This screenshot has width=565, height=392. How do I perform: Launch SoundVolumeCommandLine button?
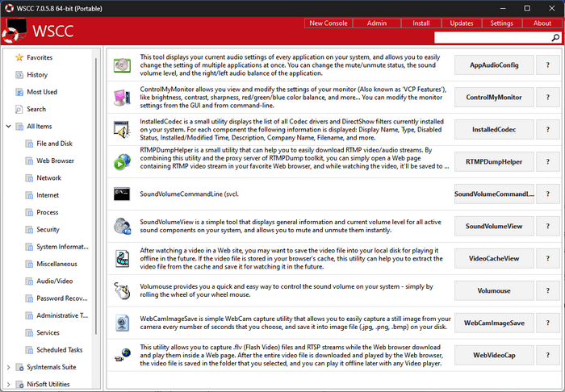point(494,194)
